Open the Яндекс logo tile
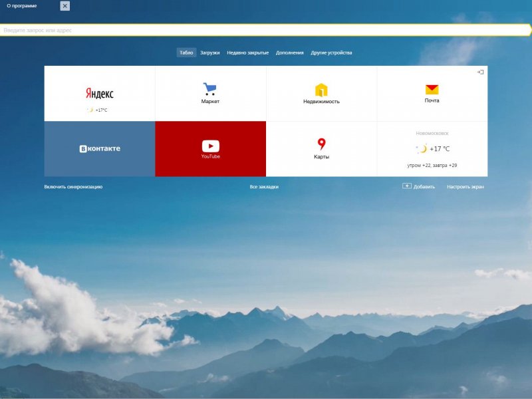The width and height of the screenshot is (532, 399). (x=99, y=93)
